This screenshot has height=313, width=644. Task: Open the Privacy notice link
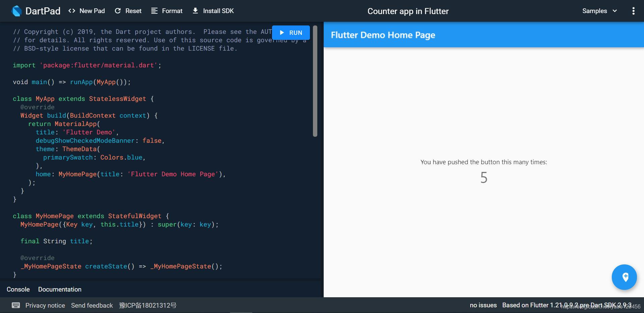pyautogui.click(x=45, y=305)
